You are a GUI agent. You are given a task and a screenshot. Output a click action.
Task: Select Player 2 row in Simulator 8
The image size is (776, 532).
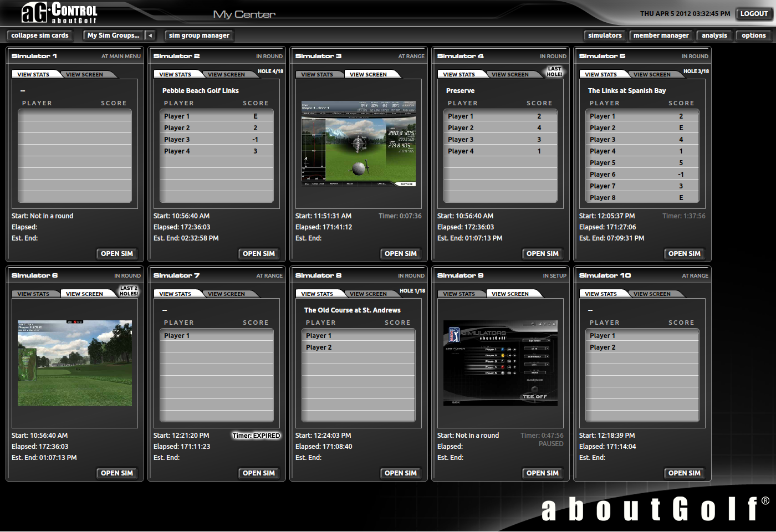point(359,347)
